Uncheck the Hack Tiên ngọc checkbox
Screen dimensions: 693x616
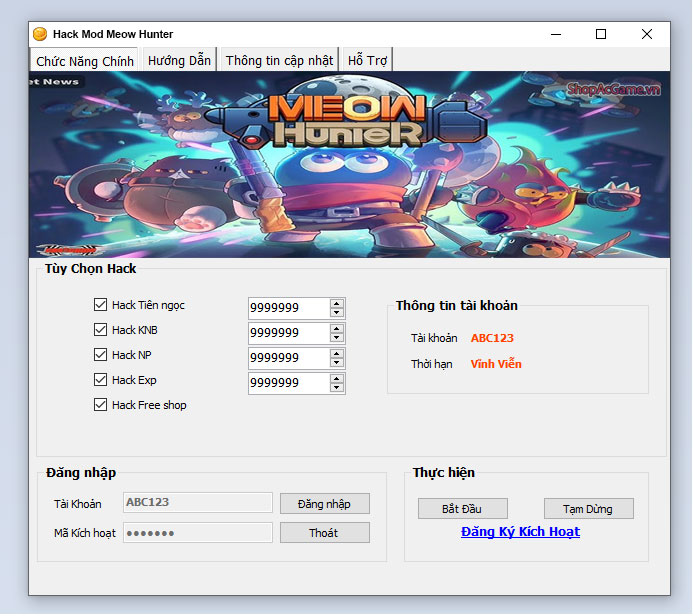point(100,304)
